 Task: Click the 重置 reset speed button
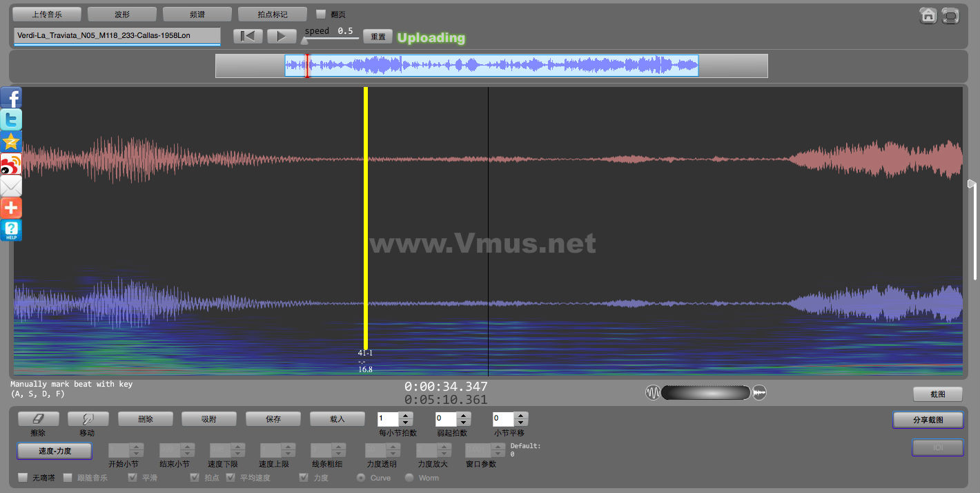point(378,37)
